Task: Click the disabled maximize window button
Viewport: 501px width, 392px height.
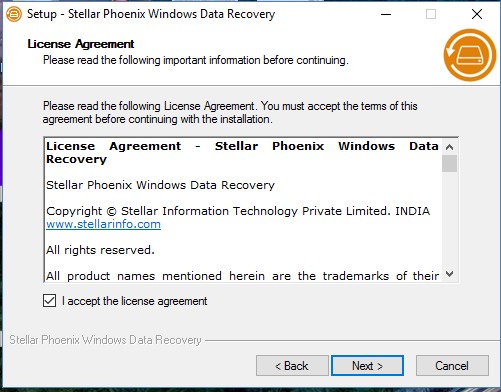Action: 431,14
